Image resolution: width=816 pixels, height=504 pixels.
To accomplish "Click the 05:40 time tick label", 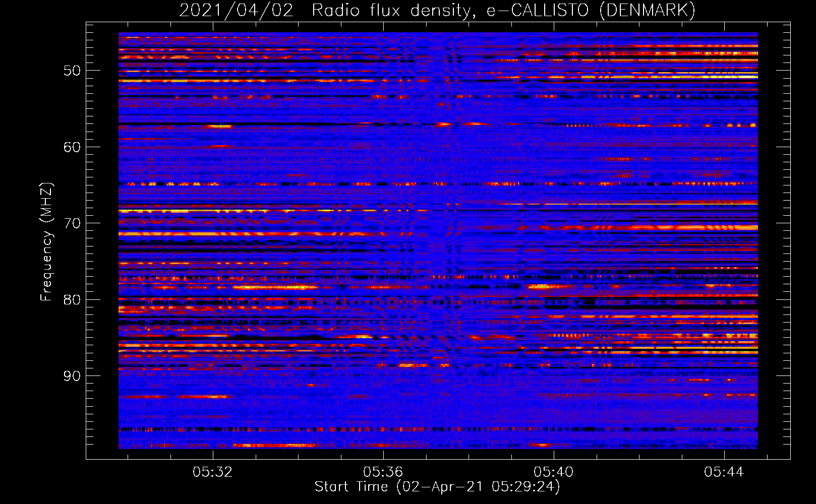I will point(554,472).
